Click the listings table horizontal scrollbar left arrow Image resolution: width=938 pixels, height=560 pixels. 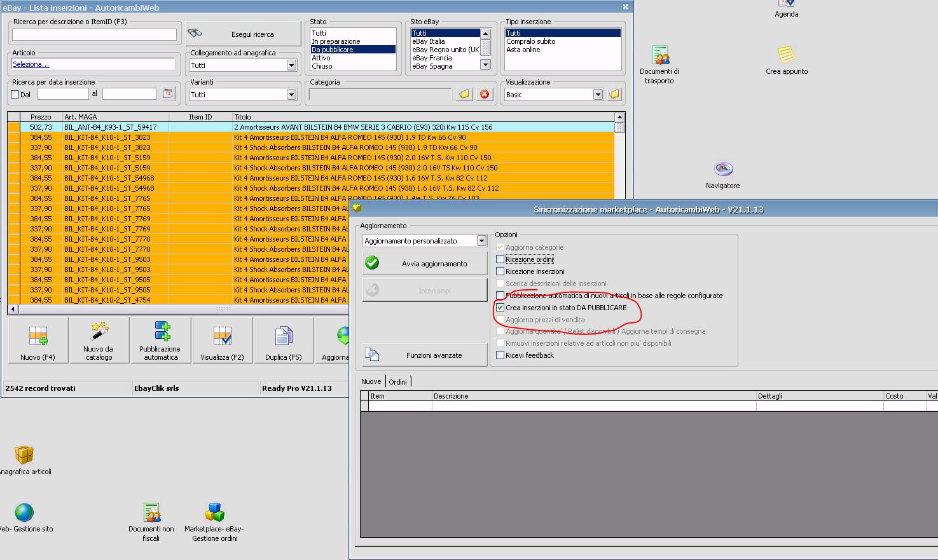coord(11,310)
